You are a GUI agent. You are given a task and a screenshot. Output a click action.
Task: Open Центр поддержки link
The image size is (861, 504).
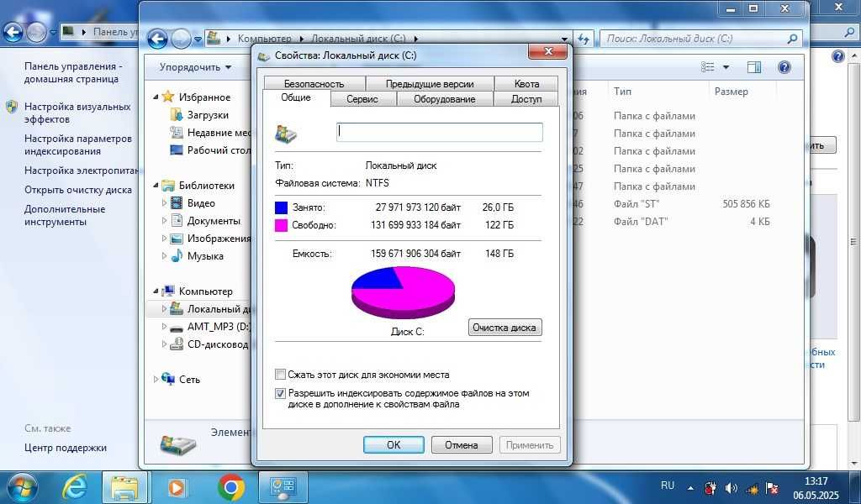tap(66, 448)
